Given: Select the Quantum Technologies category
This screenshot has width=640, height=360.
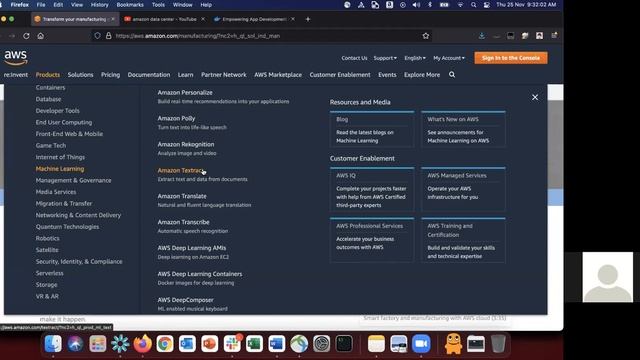Looking at the screenshot, I should point(67,227).
